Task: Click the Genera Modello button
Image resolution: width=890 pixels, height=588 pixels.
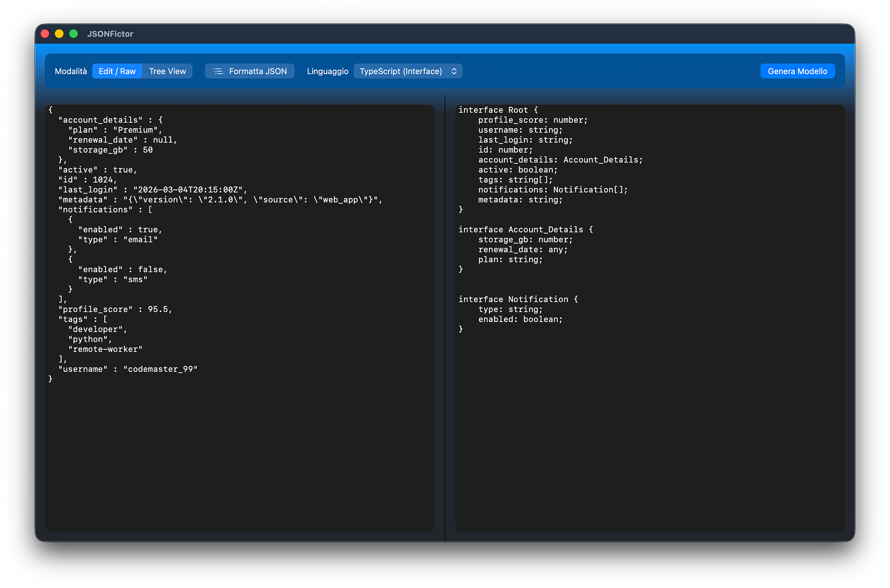Action: click(x=797, y=72)
